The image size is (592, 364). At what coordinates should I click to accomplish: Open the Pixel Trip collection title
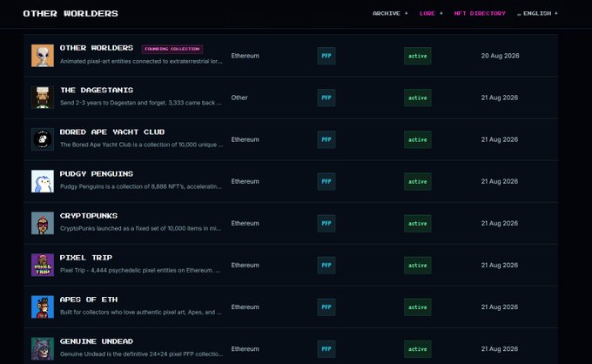coord(86,258)
